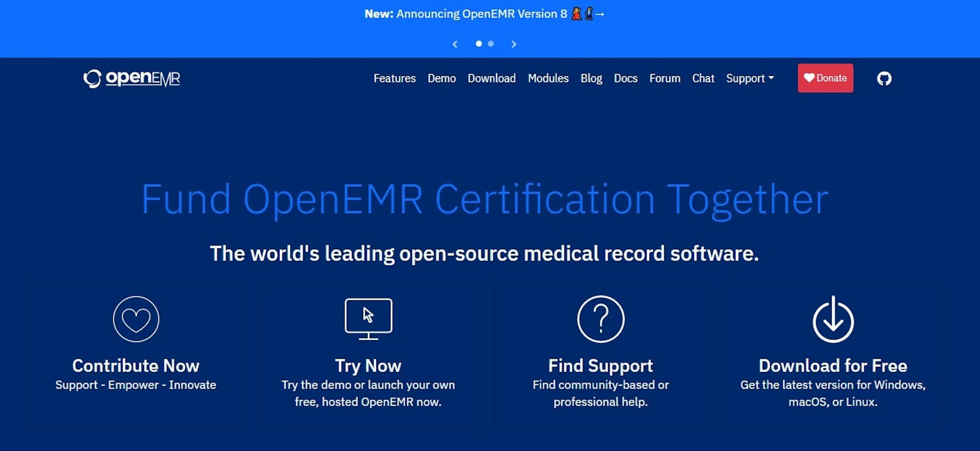Click the Find Support heading
The image size is (980, 451).
601,366
